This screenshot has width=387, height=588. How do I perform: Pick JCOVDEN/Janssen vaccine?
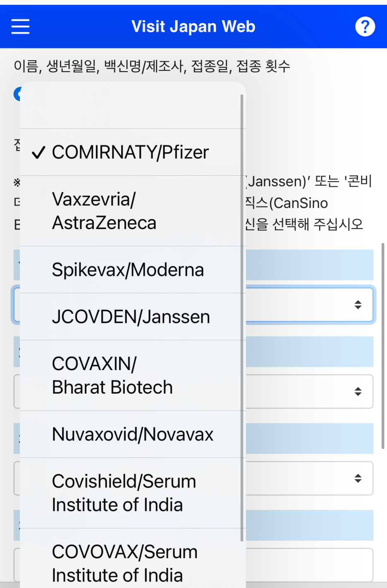tap(133, 317)
